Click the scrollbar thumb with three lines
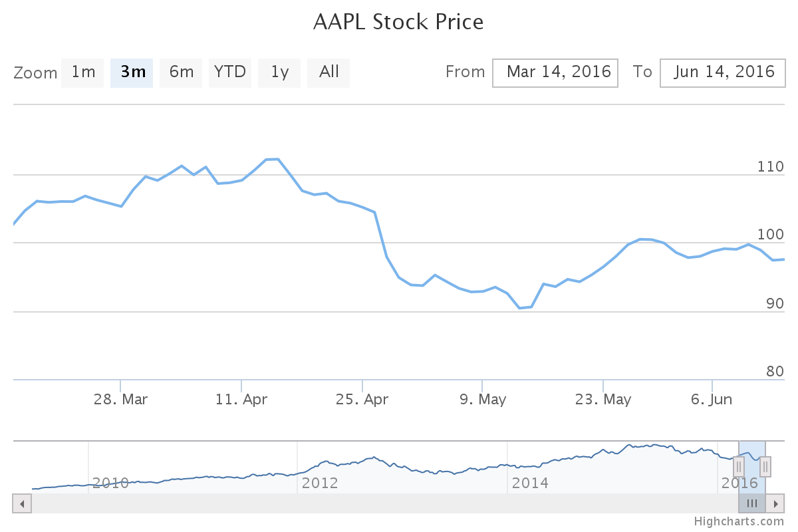Screen dimensions: 798x532 click(752, 503)
